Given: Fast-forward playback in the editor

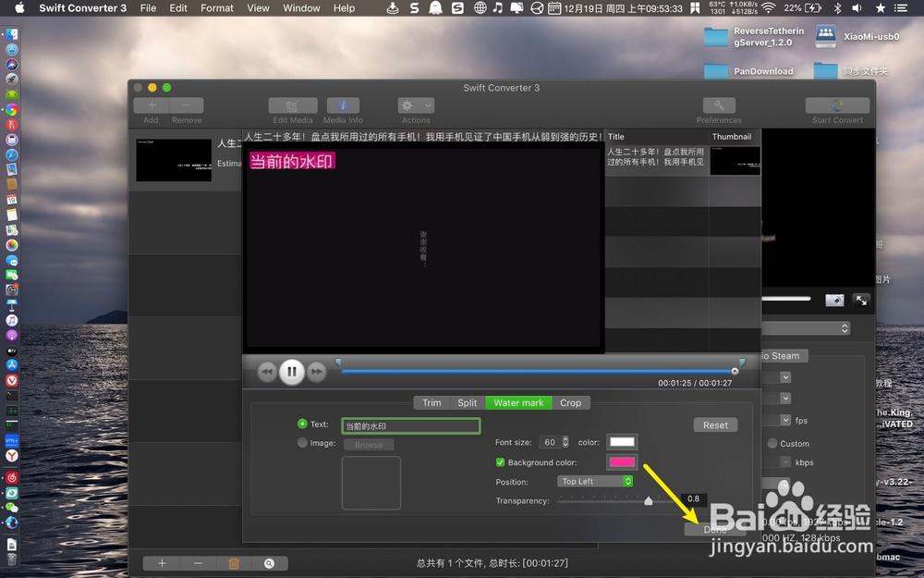Looking at the screenshot, I should (317, 372).
